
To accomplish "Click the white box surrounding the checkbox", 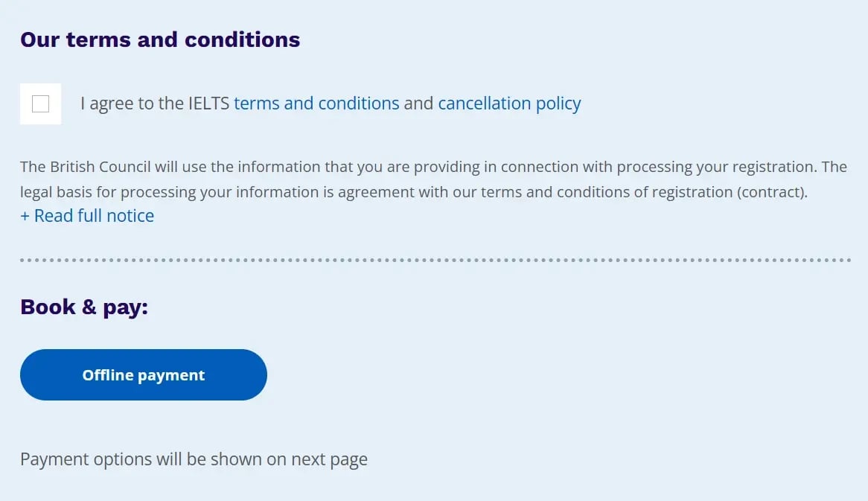I will (x=40, y=104).
